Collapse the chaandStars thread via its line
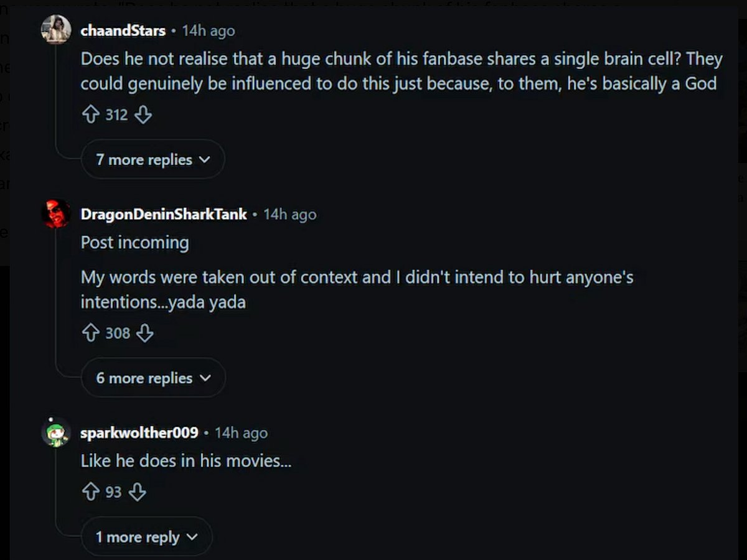747x560 pixels. pos(56,100)
